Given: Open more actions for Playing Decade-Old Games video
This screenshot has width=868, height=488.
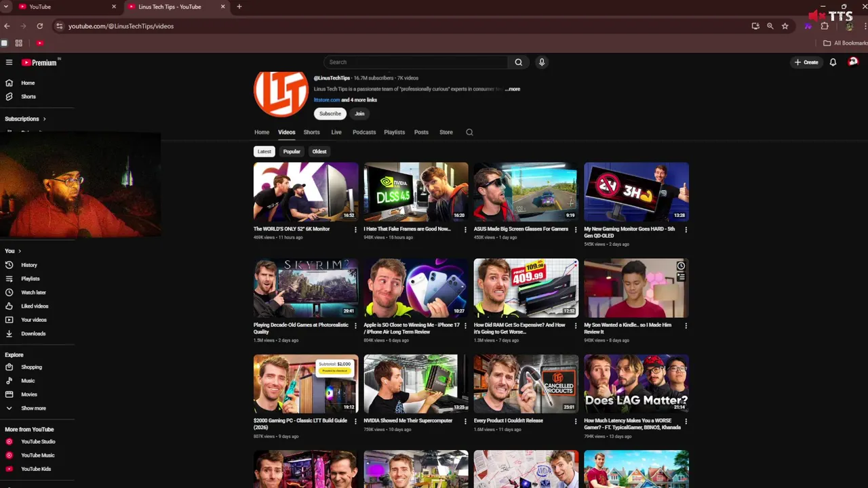Looking at the screenshot, I should pos(355,326).
